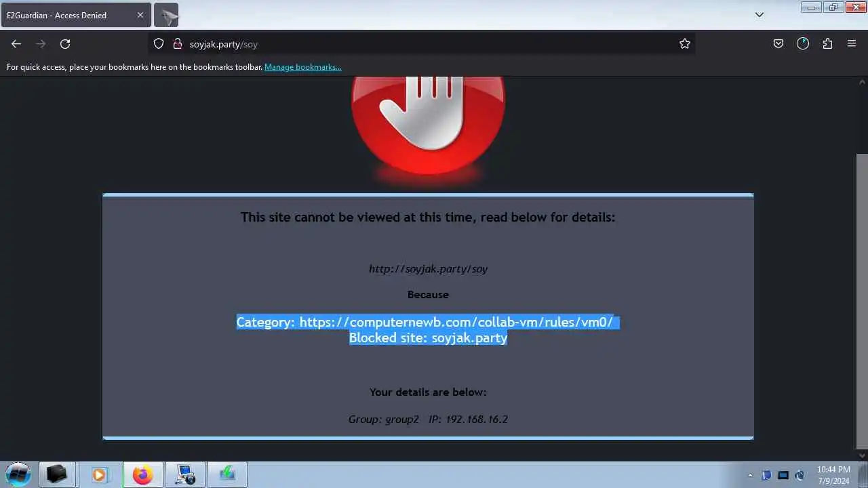
Task: Click the scrollbar down arrow
Action: 862,455
